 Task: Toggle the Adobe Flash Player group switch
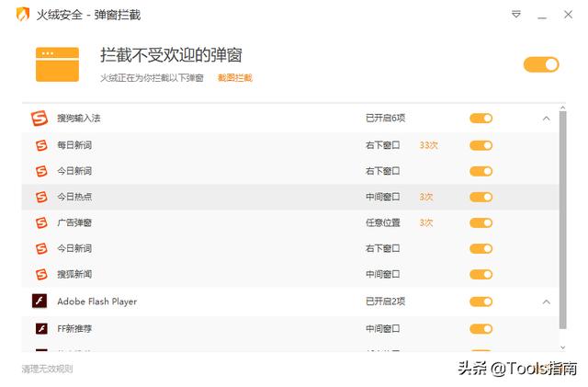pyautogui.click(x=481, y=302)
